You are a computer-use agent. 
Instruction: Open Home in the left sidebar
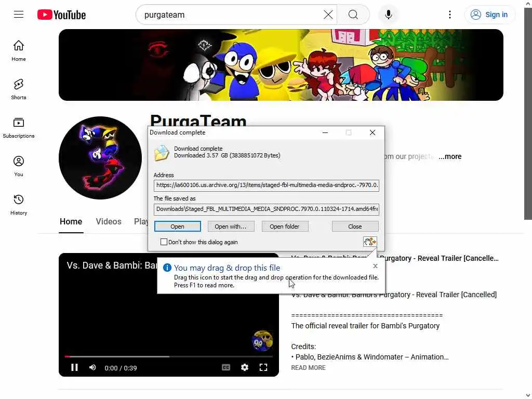coord(19,51)
